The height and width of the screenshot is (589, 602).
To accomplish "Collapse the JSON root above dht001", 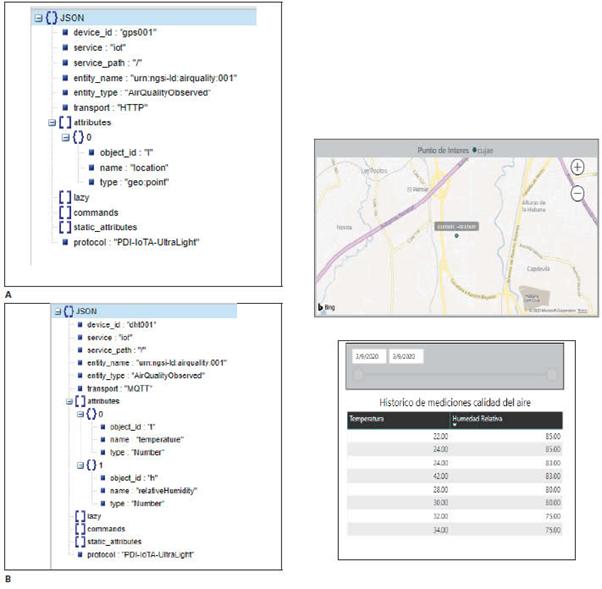I will [56, 311].
